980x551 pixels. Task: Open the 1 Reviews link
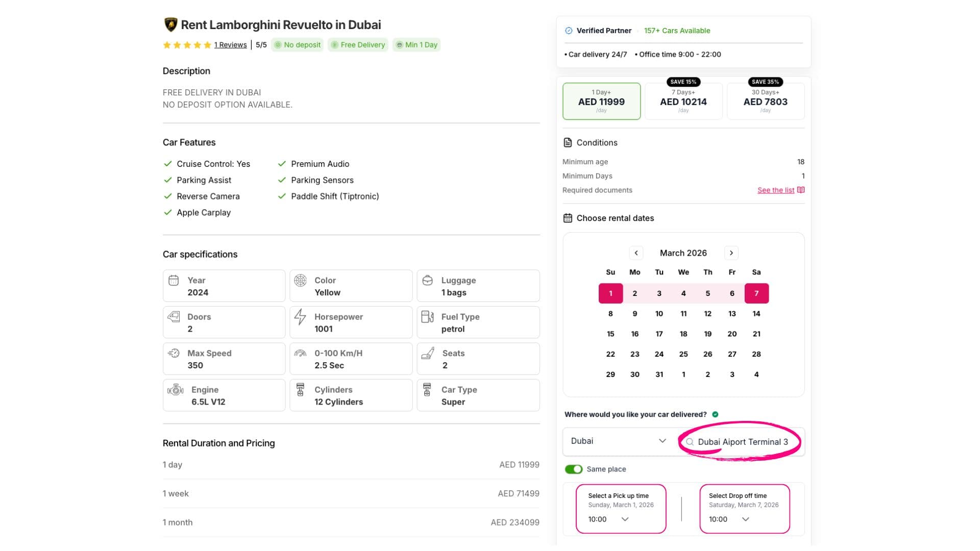point(230,45)
